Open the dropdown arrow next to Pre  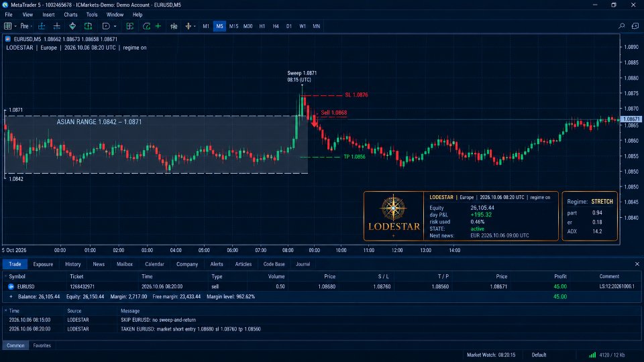pos(32,26)
